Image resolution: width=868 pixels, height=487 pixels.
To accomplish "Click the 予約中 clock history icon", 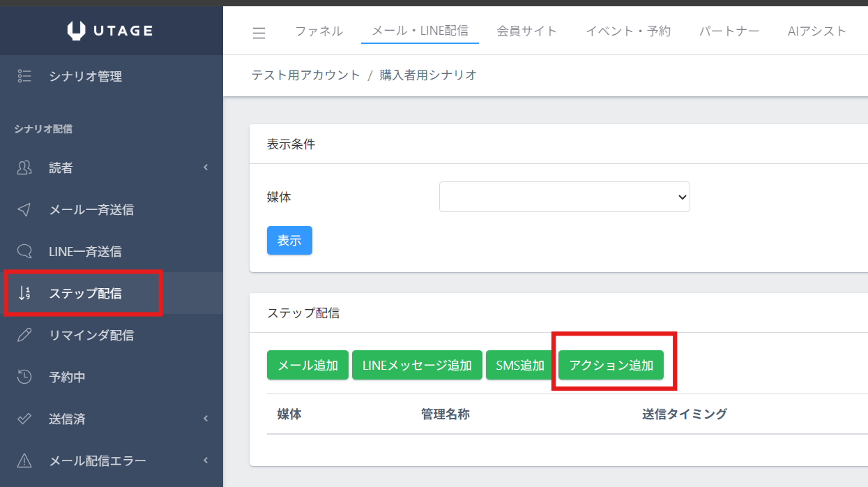I will coord(24,377).
